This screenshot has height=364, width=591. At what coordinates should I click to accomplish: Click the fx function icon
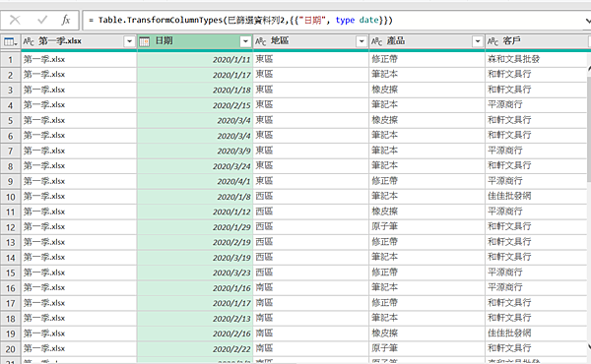coord(66,20)
